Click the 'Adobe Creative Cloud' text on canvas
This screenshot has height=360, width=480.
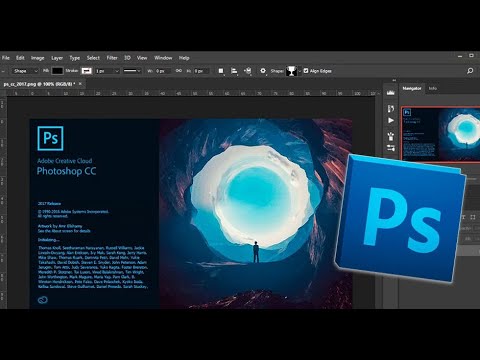pos(65,161)
